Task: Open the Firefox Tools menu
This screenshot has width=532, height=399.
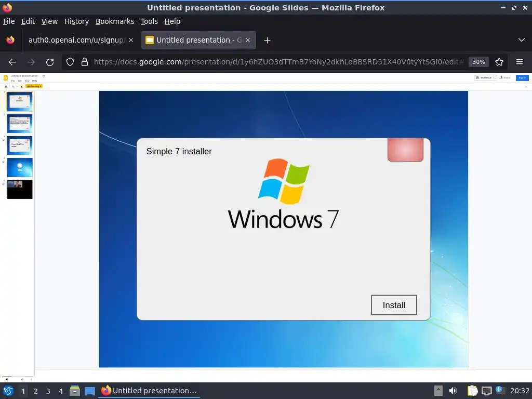Action: click(149, 21)
